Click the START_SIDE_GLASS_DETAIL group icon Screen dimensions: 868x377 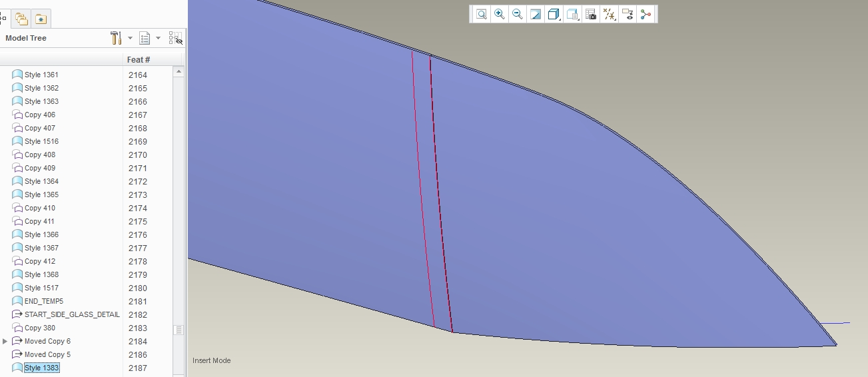pyautogui.click(x=17, y=314)
